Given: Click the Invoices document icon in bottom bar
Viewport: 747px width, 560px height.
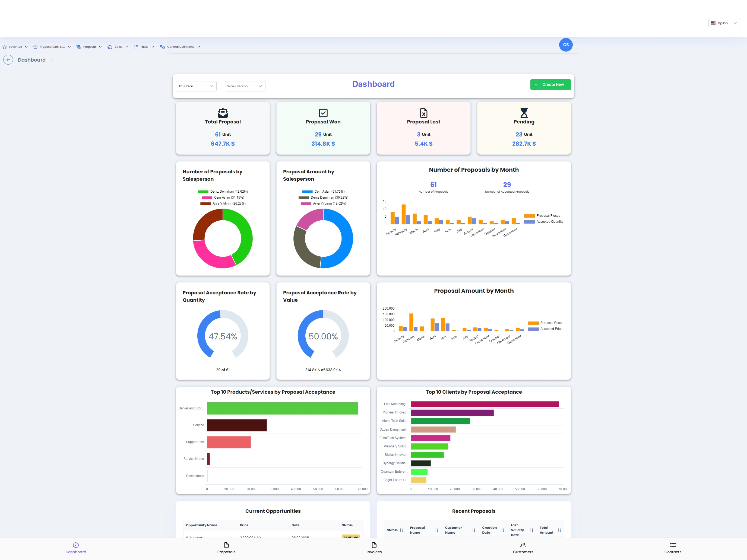Looking at the screenshot, I should 374,545.
